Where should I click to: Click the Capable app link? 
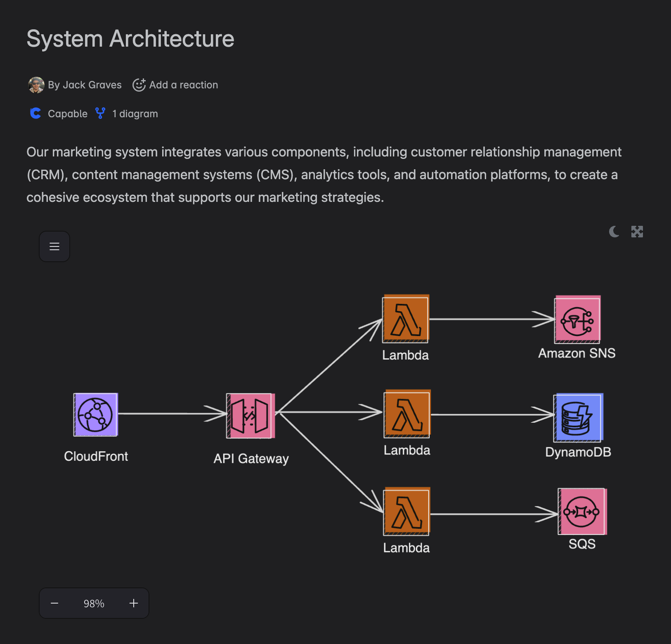(x=67, y=114)
